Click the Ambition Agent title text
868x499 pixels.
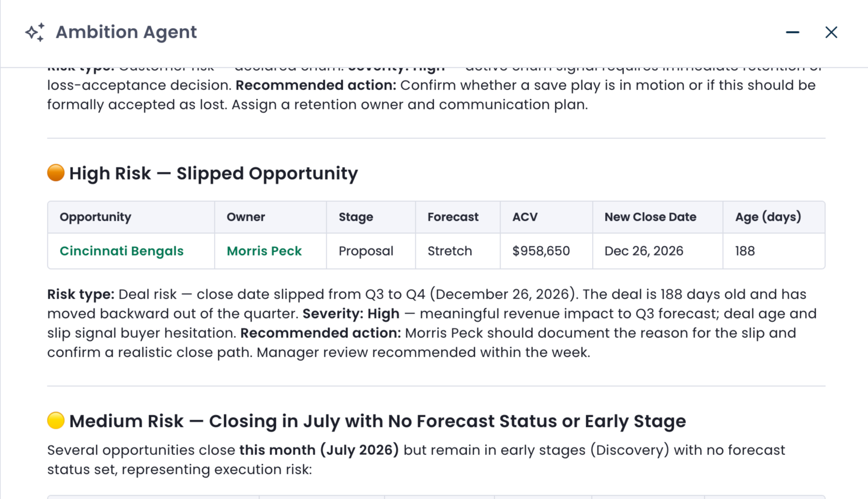click(x=126, y=32)
